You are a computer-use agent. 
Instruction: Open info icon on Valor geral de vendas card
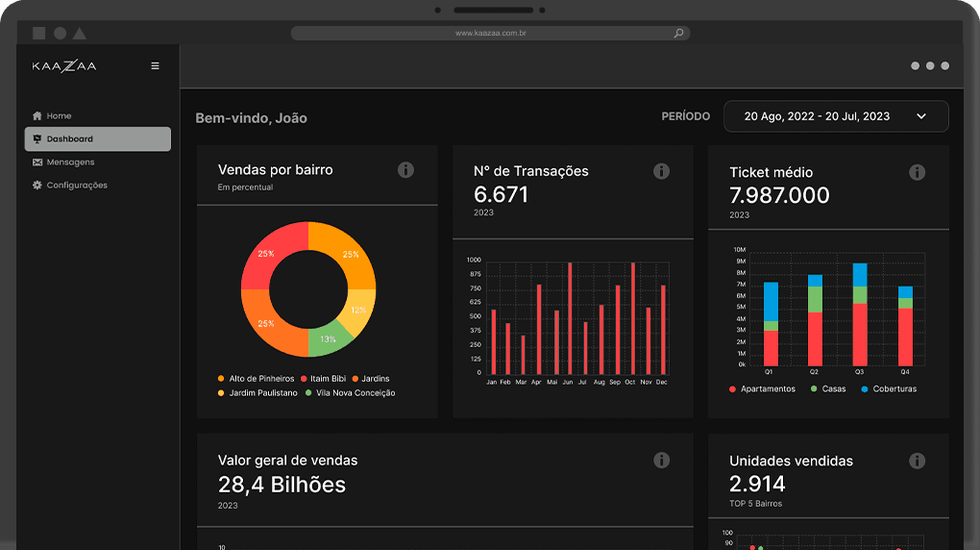click(x=661, y=460)
